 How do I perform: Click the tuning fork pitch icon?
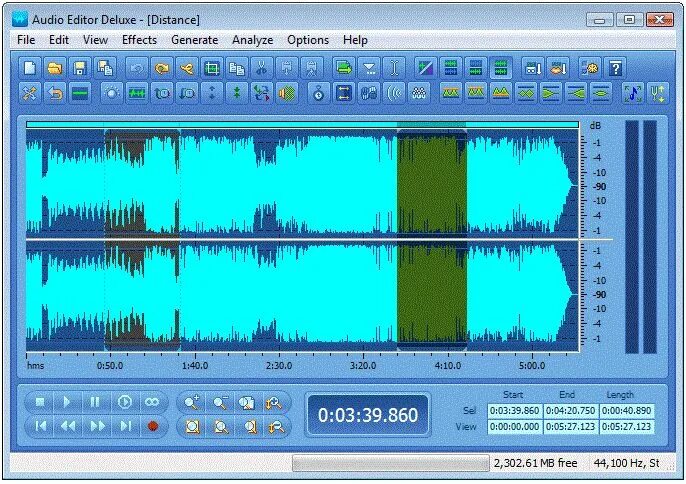click(x=658, y=93)
